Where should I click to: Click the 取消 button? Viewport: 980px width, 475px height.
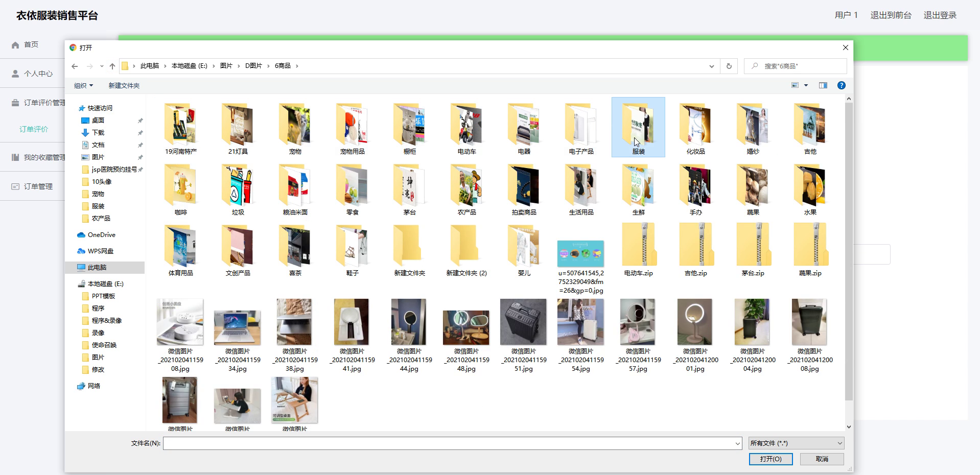click(x=822, y=459)
